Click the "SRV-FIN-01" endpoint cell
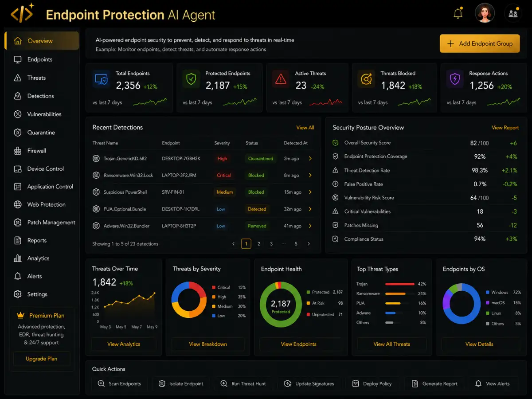Screen dimensions: 532x399 (x=173, y=192)
